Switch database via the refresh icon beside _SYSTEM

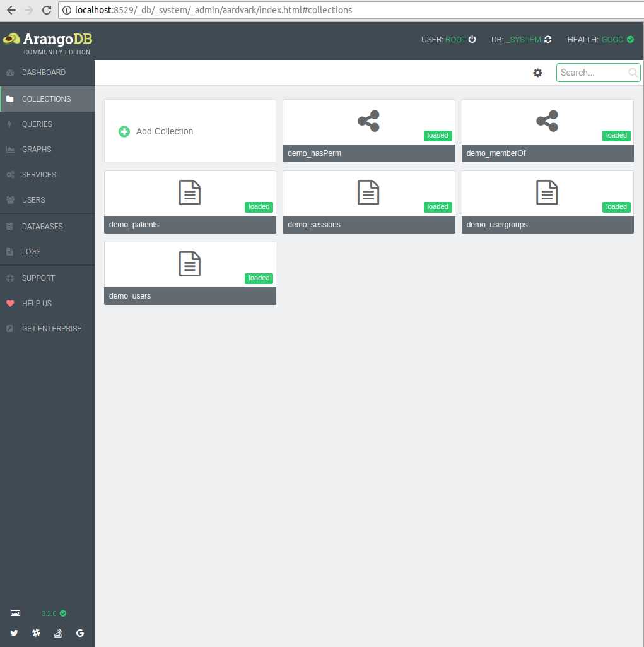coord(548,39)
